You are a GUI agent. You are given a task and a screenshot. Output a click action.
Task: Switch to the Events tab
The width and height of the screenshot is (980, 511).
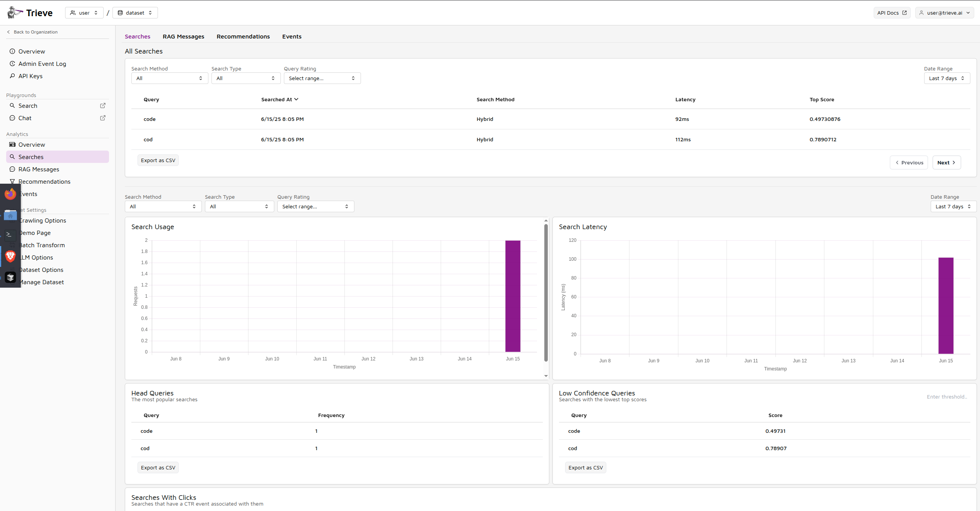point(292,37)
